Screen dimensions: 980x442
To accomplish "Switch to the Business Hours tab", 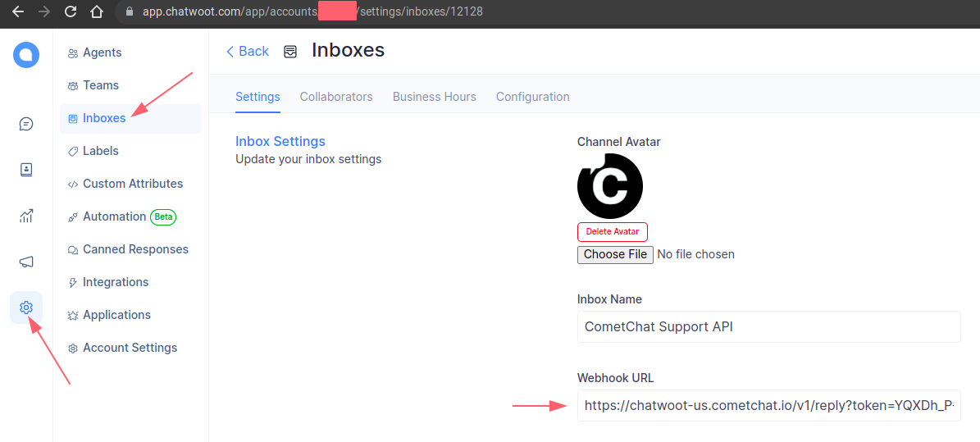I will [x=435, y=97].
